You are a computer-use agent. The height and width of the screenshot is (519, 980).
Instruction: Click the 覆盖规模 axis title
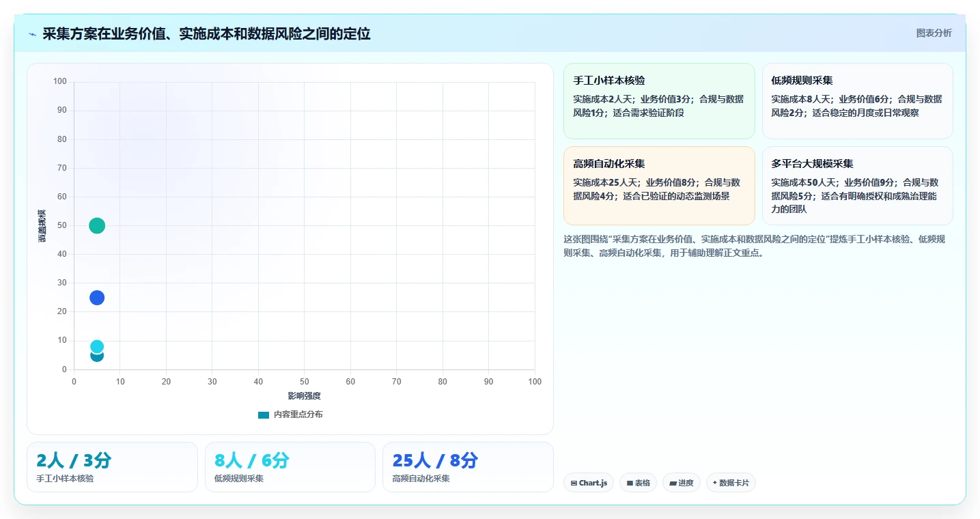[42, 225]
